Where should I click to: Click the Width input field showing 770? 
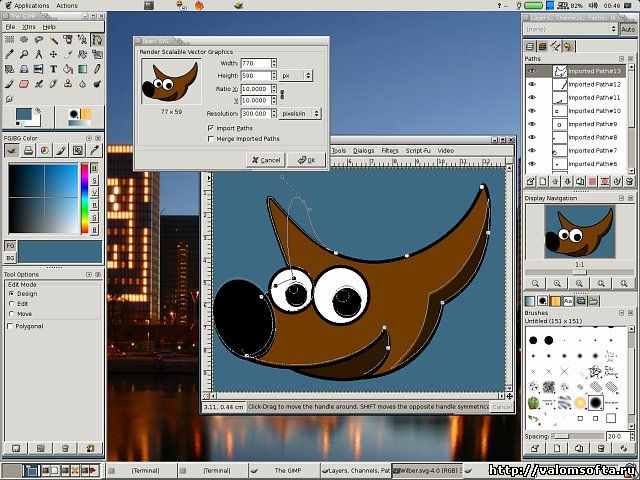click(256, 63)
